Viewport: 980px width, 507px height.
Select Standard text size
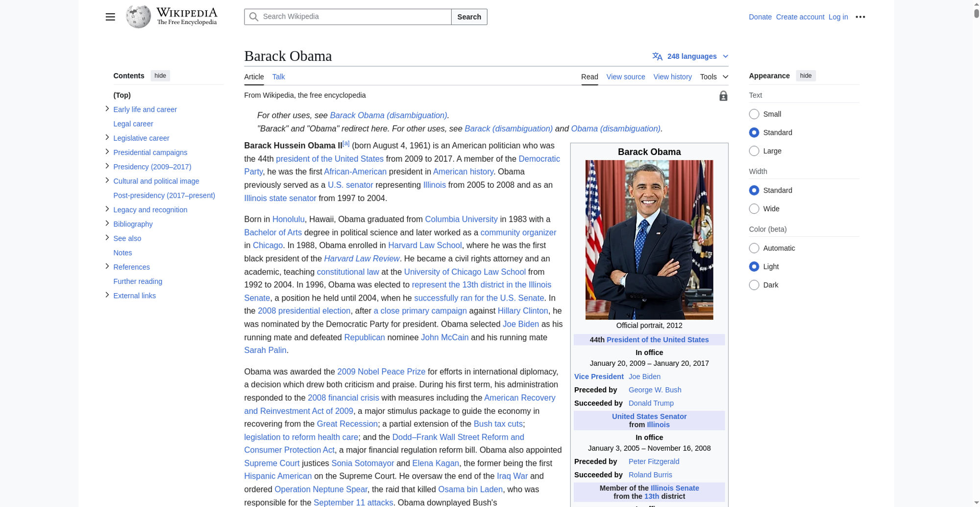click(754, 132)
